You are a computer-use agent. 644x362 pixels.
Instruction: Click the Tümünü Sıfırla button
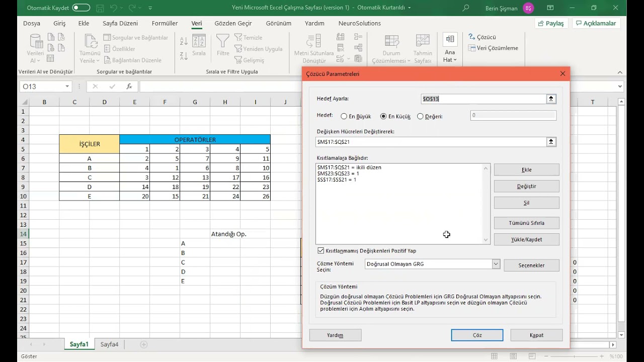click(526, 223)
